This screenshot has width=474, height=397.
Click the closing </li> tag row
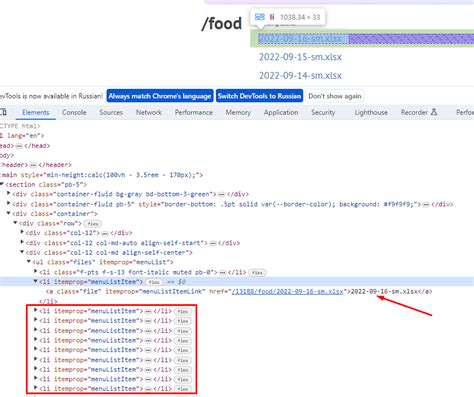click(48, 301)
